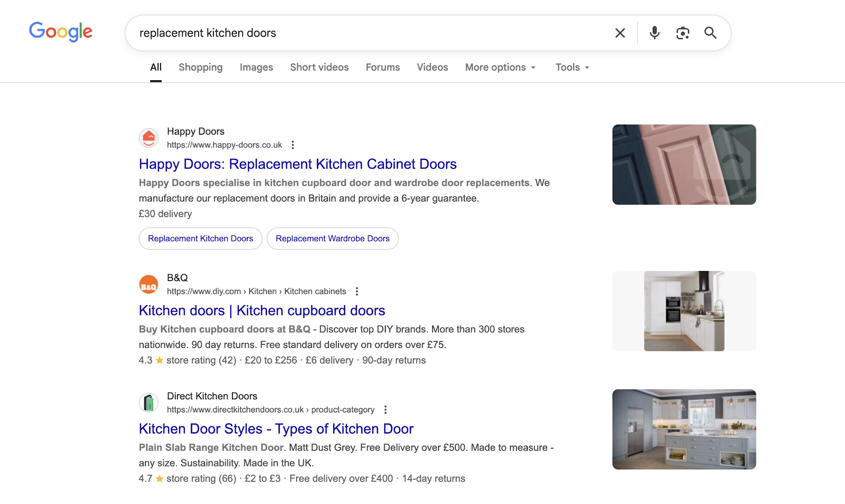The width and height of the screenshot is (845, 504).
Task: Expand the More options dropdown
Action: coord(501,68)
